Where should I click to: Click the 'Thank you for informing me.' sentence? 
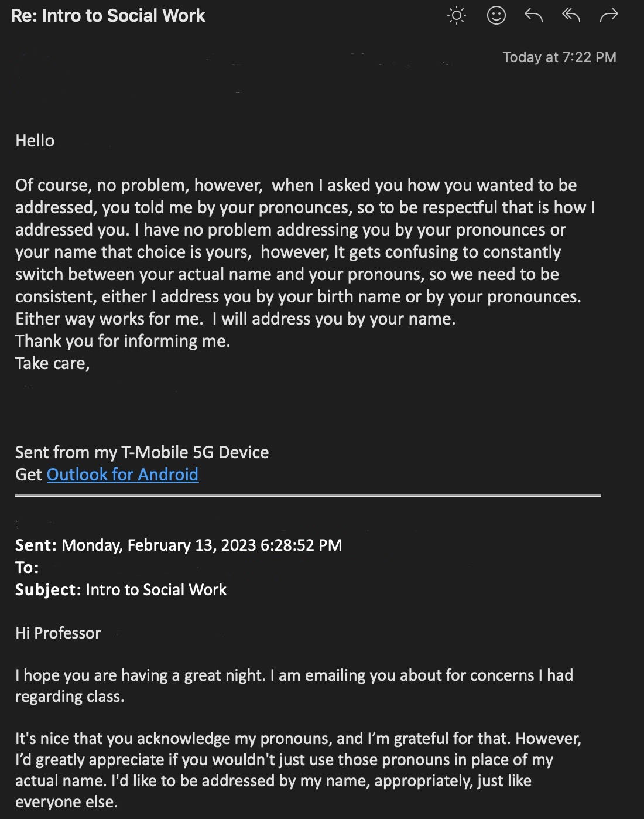[122, 341]
